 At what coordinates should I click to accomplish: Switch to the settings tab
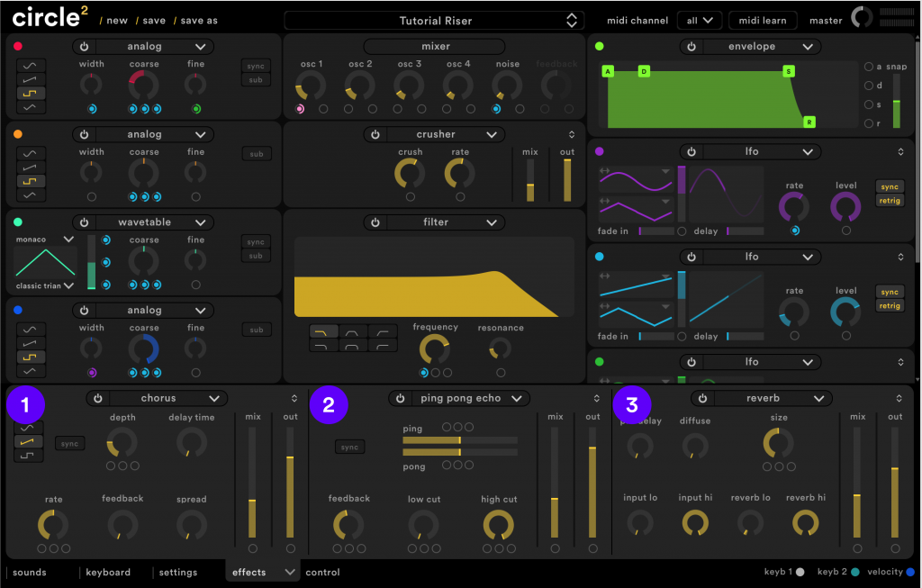(178, 572)
